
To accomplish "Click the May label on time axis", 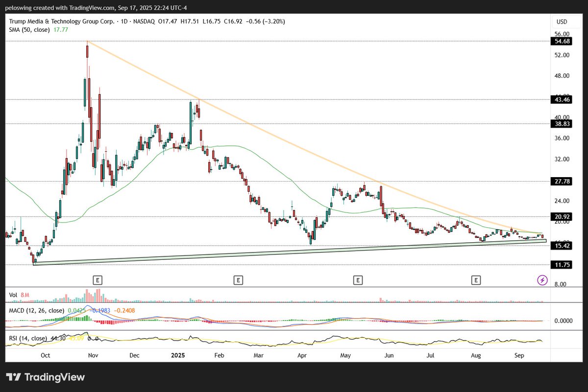I will click(x=346, y=355).
